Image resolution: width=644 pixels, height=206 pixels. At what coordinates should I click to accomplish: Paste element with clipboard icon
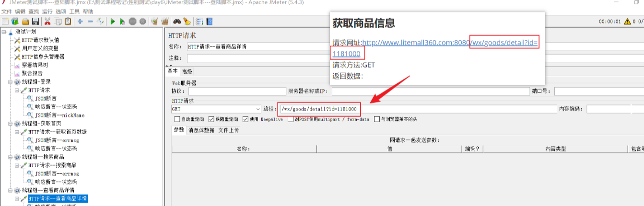coord(68,21)
